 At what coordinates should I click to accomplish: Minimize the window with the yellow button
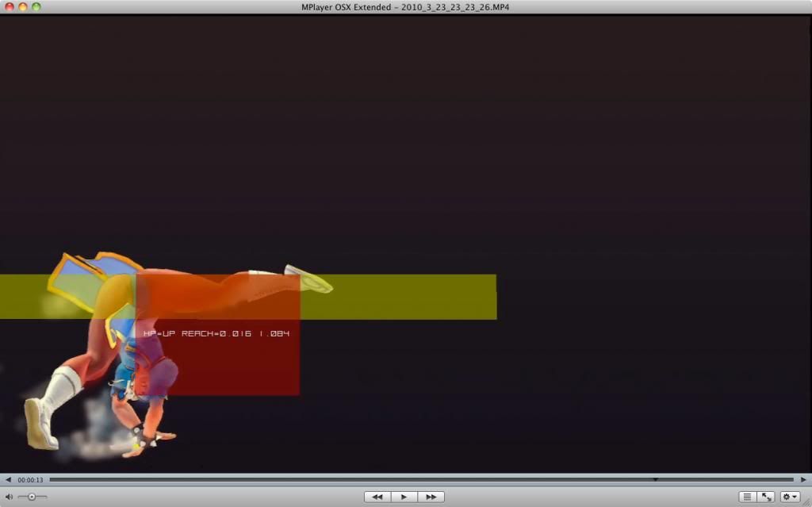tap(23, 6)
